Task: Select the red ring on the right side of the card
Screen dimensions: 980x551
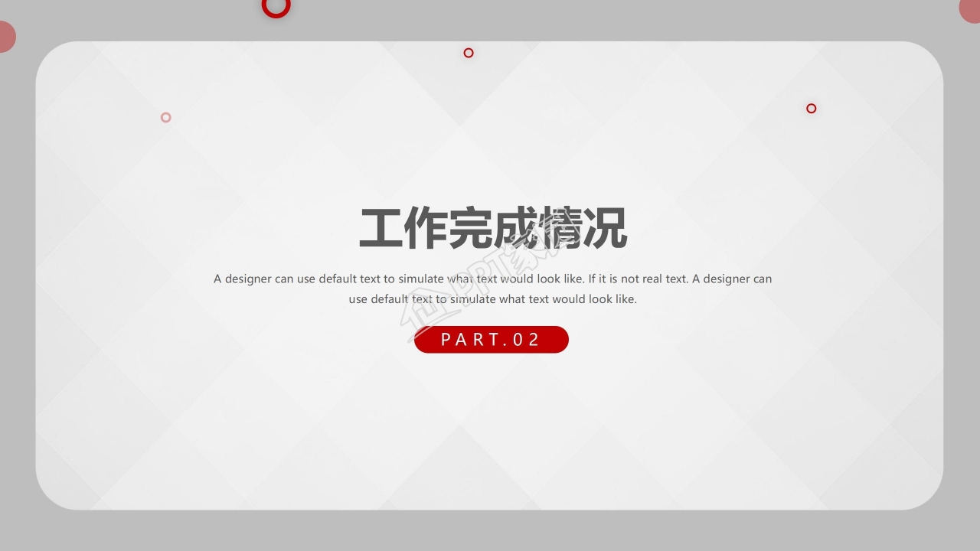Action: 811,108
